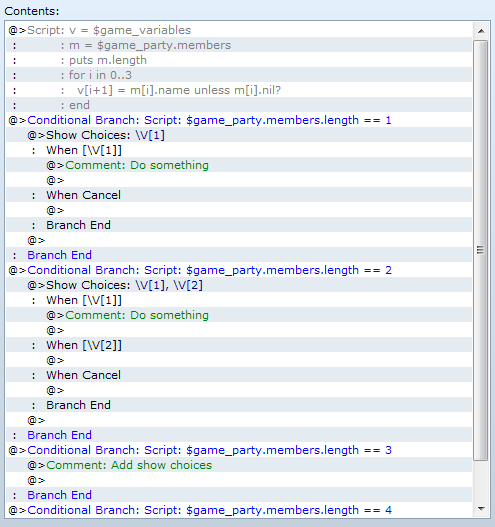Image resolution: width=495 pixels, height=527 pixels.
Task: Select the m = $game_party.members line
Action: click(239, 45)
